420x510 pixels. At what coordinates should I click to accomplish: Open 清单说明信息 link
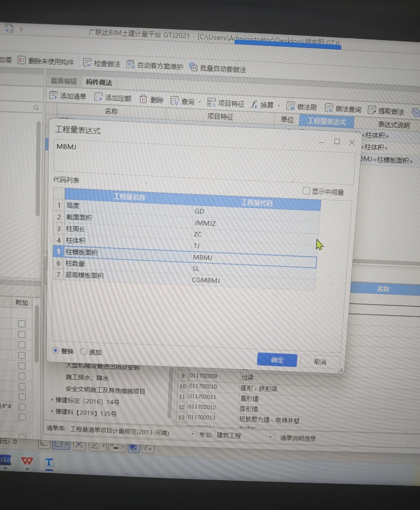click(x=298, y=438)
